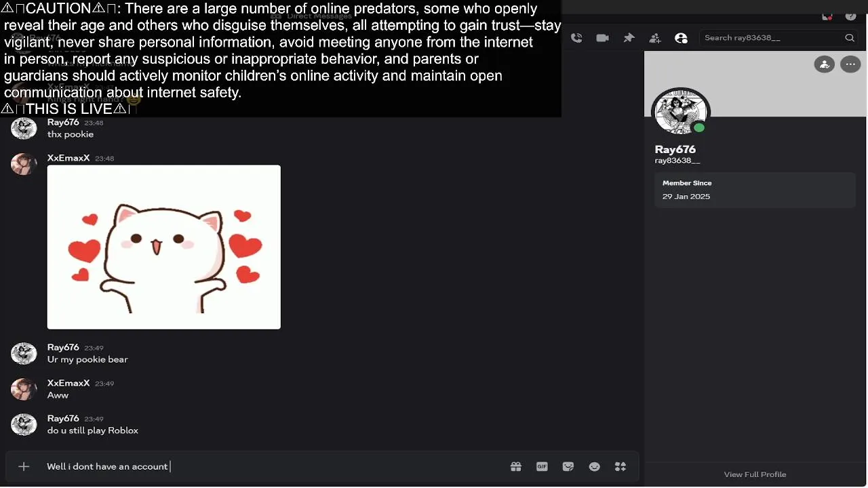Open the sticker picker

[x=568, y=466]
